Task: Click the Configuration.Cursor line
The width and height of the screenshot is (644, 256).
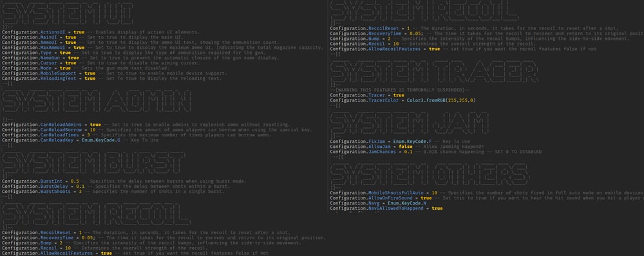Action: [x=100, y=63]
